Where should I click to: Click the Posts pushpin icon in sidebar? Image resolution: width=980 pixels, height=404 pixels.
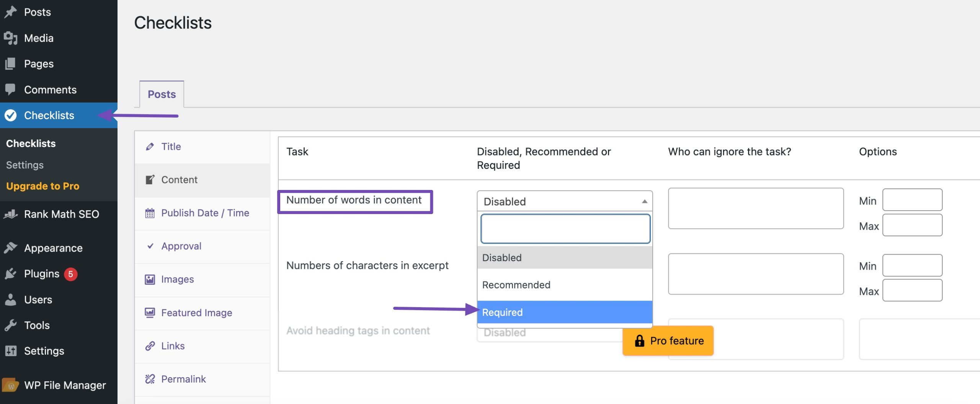(11, 12)
